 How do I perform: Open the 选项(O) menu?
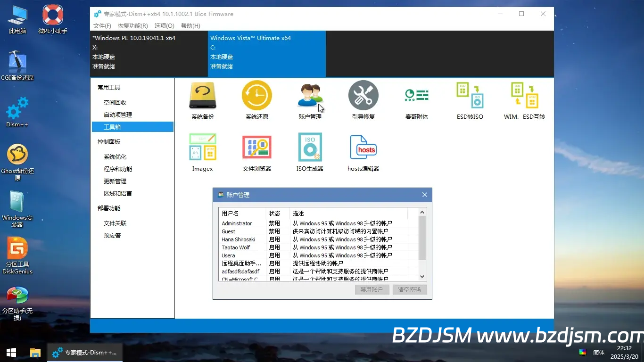coord(164,26)
